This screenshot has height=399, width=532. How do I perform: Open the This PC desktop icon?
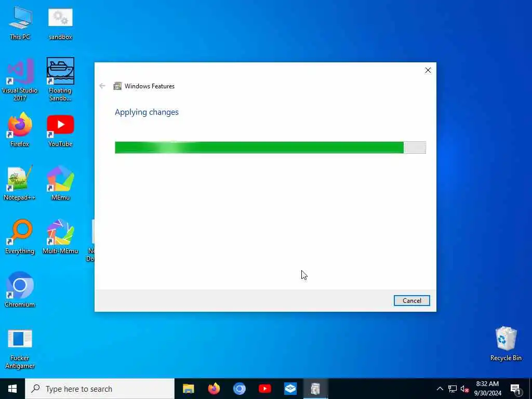[x=20, y=22]
